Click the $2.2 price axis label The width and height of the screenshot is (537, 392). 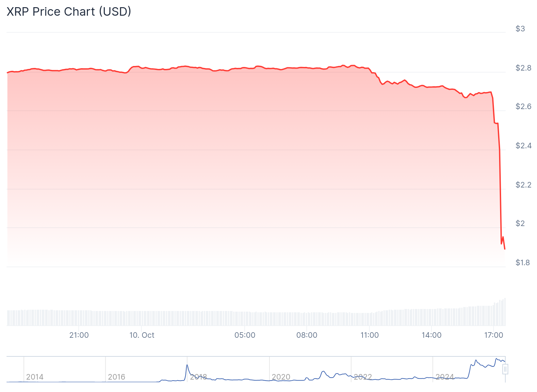pyautogui.click(x=523, y=185)
